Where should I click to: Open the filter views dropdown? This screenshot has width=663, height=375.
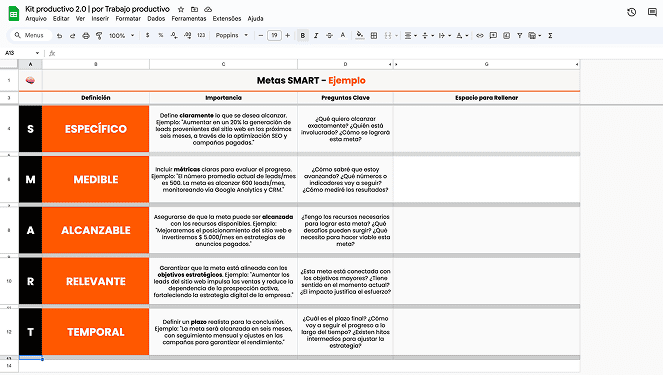click(x=535, y=36)
